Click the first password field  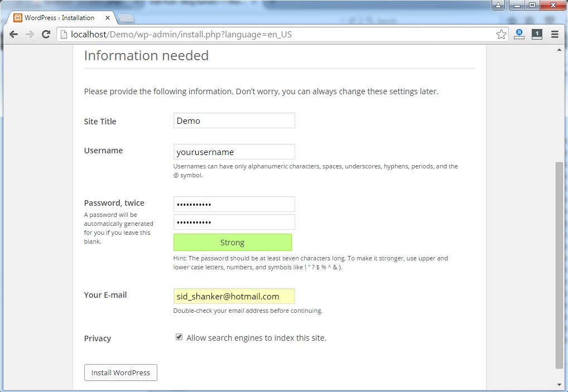point(234,204)
